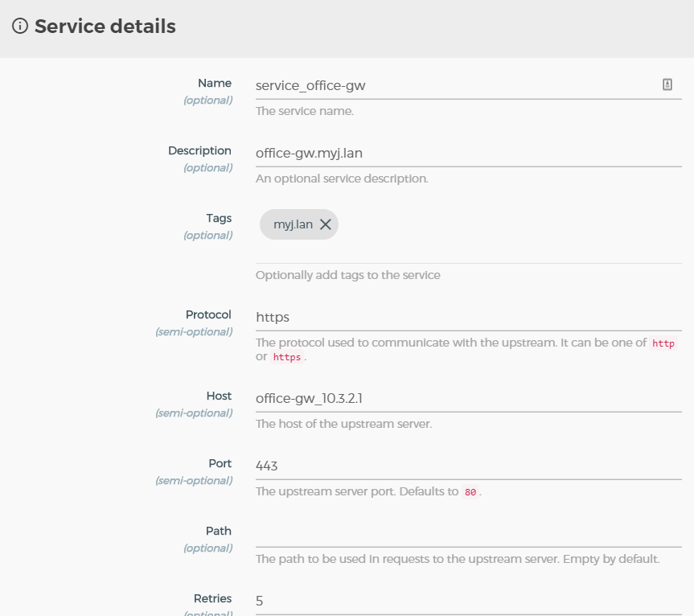Click the Tags field label

(x=218, y=218)
